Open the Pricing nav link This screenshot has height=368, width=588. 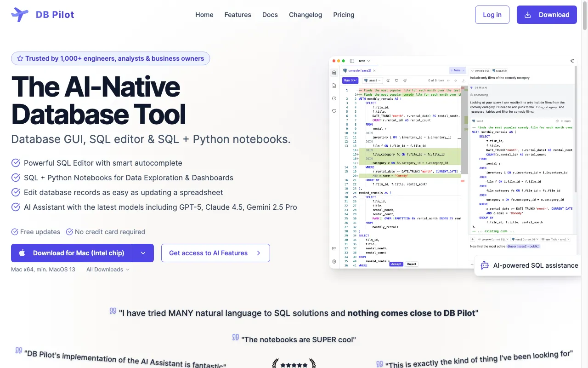coord(344,15)
